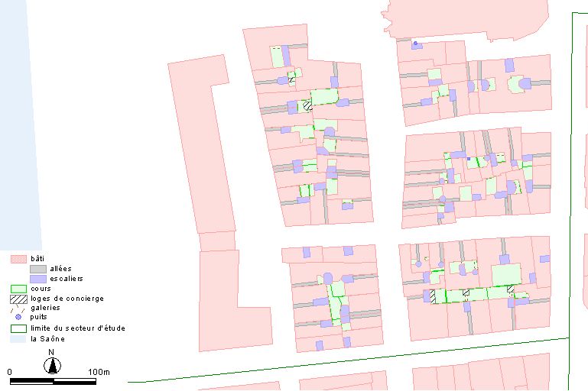Click the purple escaliers legend swatch

(x=38, y=279)
